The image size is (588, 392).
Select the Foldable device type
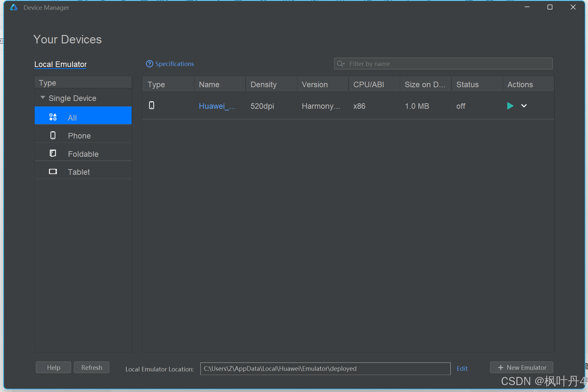click(83, 154)
